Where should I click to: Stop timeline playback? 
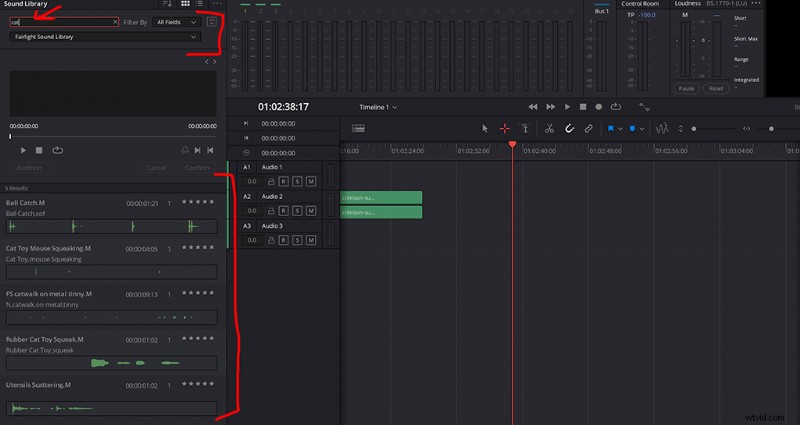583,107
